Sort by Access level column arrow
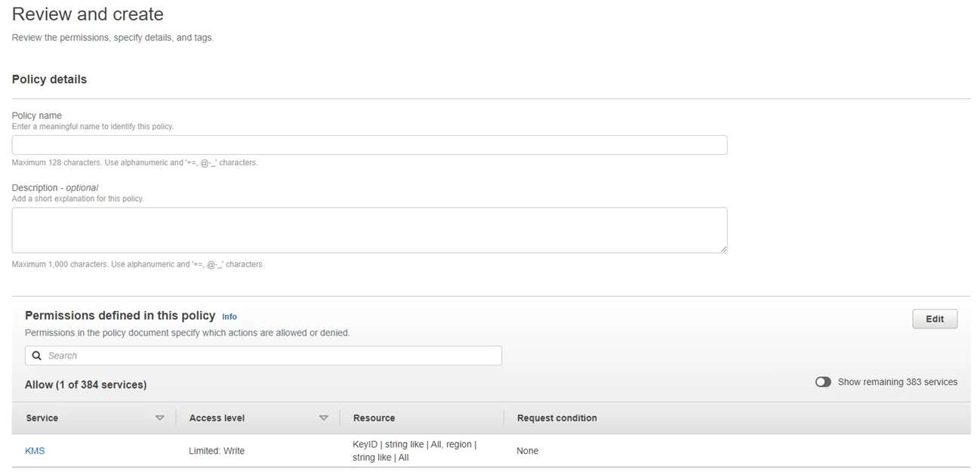 323,418
